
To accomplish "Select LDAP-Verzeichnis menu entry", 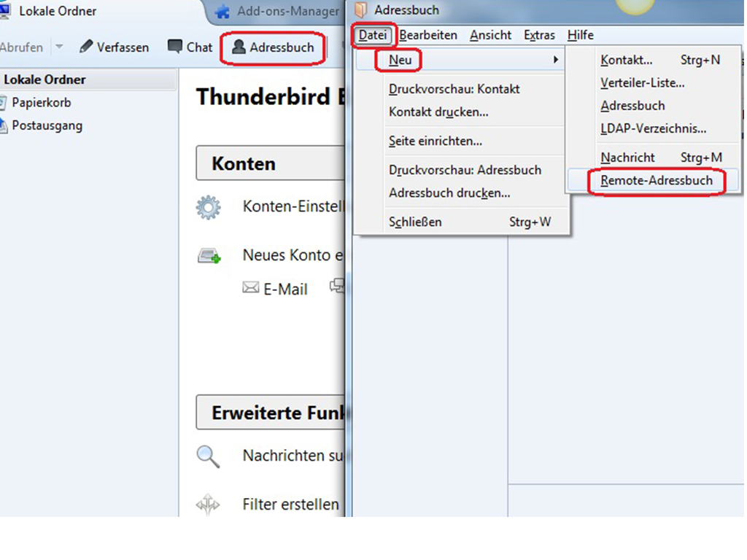I will [653, 129].
